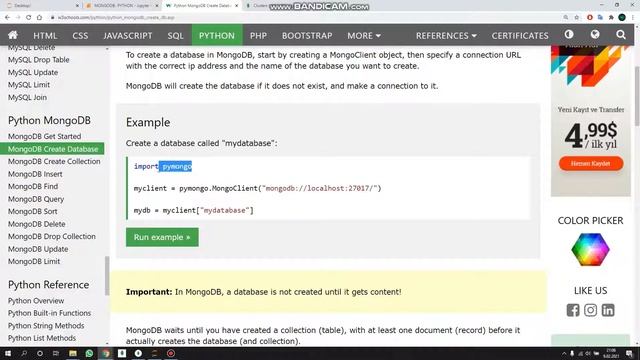Screen dimensions: 640x360
Task: Show hidden system tray icons
Action: tap(564, 353)
